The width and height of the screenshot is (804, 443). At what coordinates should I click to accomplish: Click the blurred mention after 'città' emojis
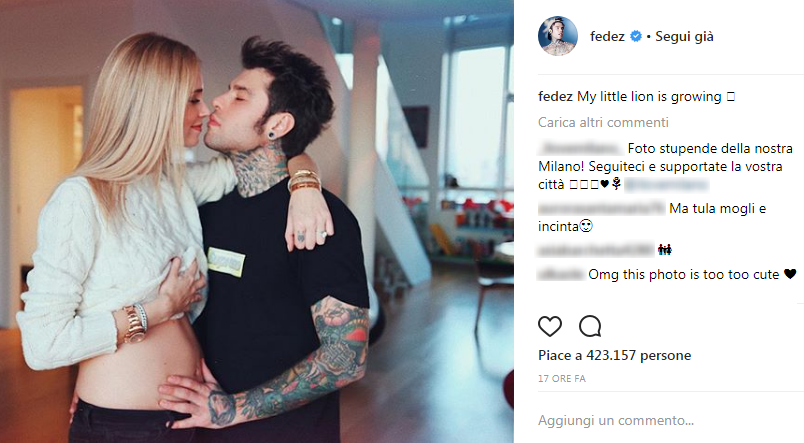tap(667, 184)
